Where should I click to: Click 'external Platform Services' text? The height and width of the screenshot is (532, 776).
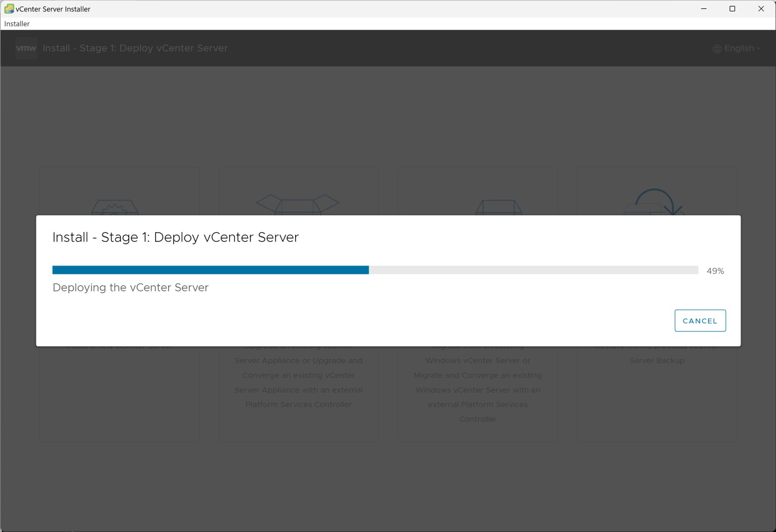click(x=478, y=404)
